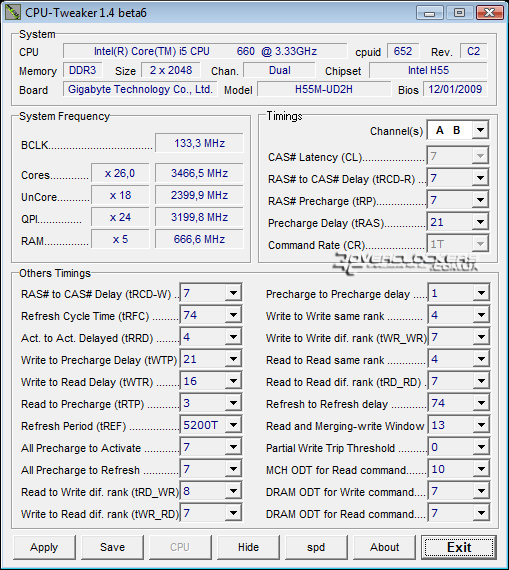Click the CPU-Tweaker app icon in title bar
Viewport: 509px width, 570px height.
(x=12, y=12)
